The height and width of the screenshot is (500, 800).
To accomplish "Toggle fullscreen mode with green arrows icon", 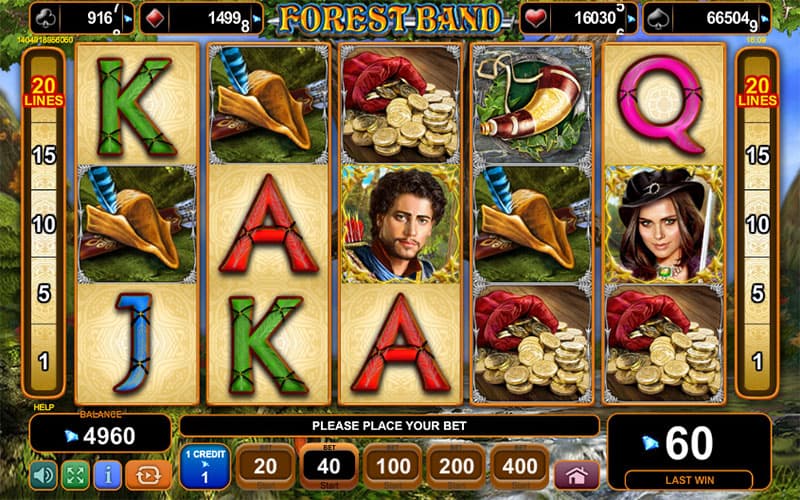I will tap(76, 475).
